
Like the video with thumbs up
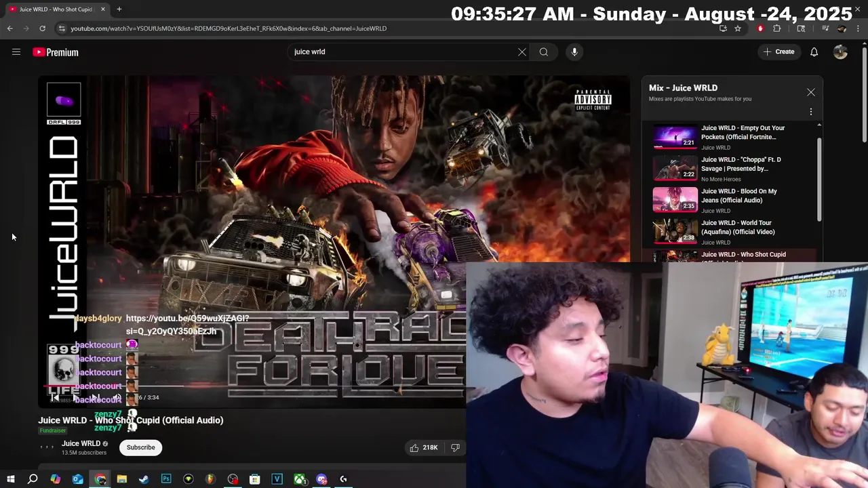(423, 447)
